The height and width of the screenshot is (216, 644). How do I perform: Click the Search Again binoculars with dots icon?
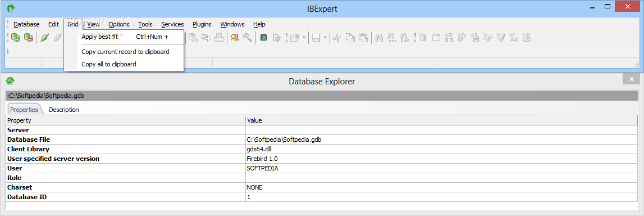[x=392, y=38]
